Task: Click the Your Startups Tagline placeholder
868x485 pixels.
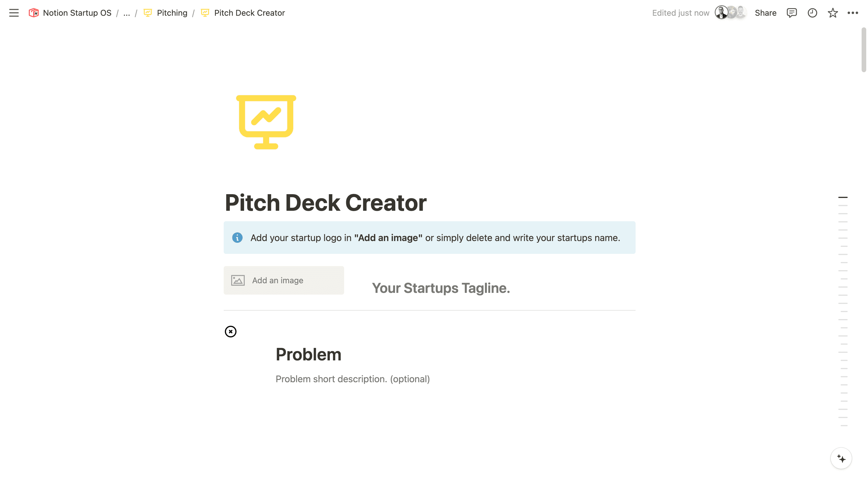Action: pyautogui.click(x=441, y=288)
